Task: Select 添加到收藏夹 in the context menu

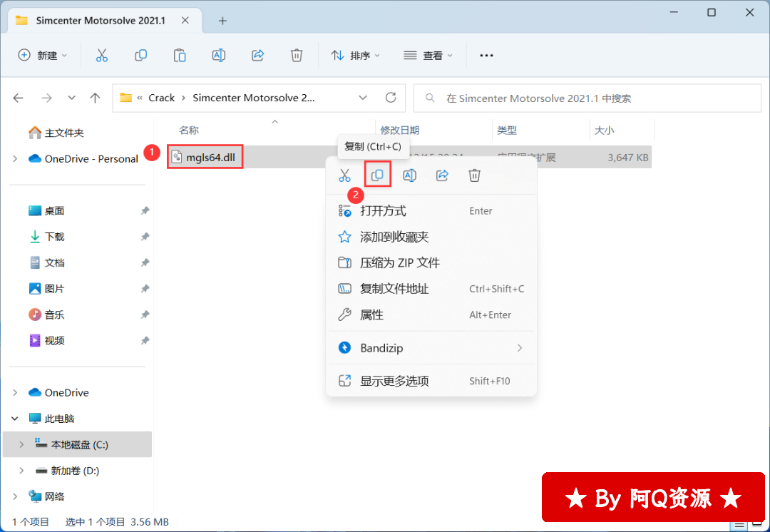Action: (431, 237)
